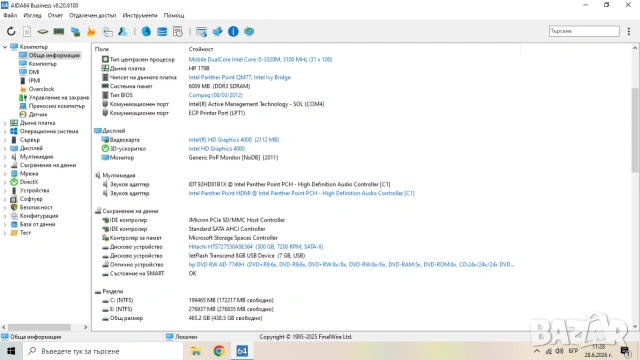The height and width of the screenshot is (360, 640).
Task: Click the green-blue monitor icon at toolbar end
Action: point(249,31)
